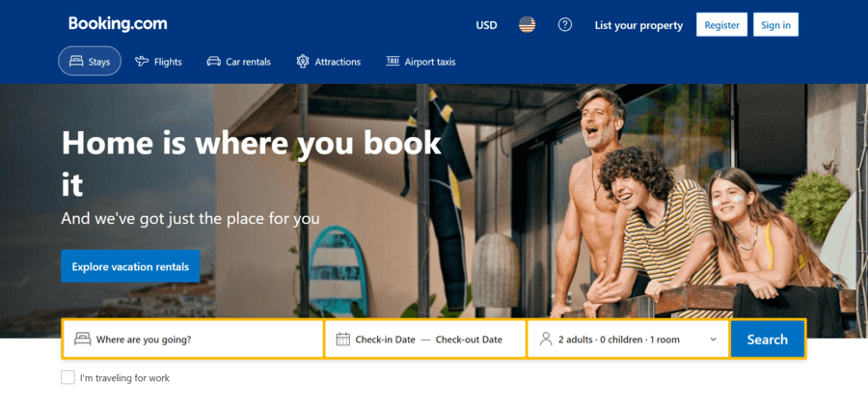Click the taxi icon for Airport taxis
Screen dimensions: 868x408
[393, 61]
